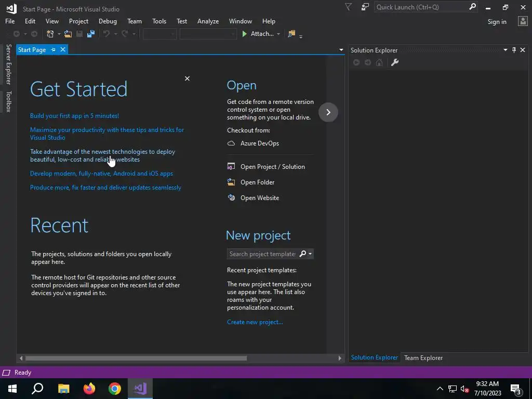Open the Windows Start menu
The width and height of the screenshot is (532, 399).
pos(12,389)
